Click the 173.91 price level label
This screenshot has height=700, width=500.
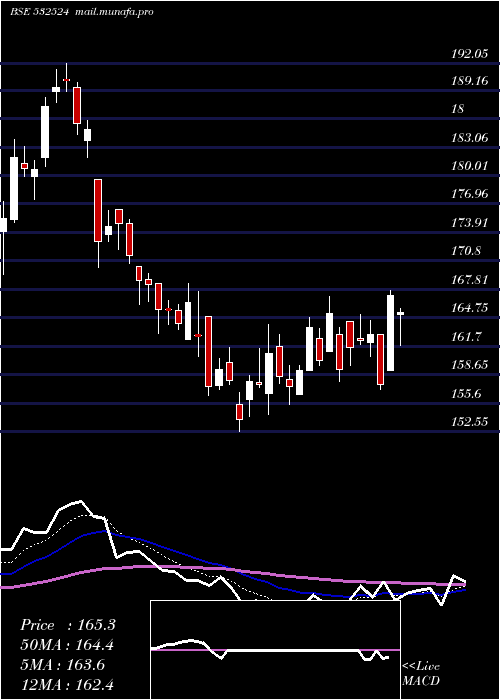click(470, 223)
